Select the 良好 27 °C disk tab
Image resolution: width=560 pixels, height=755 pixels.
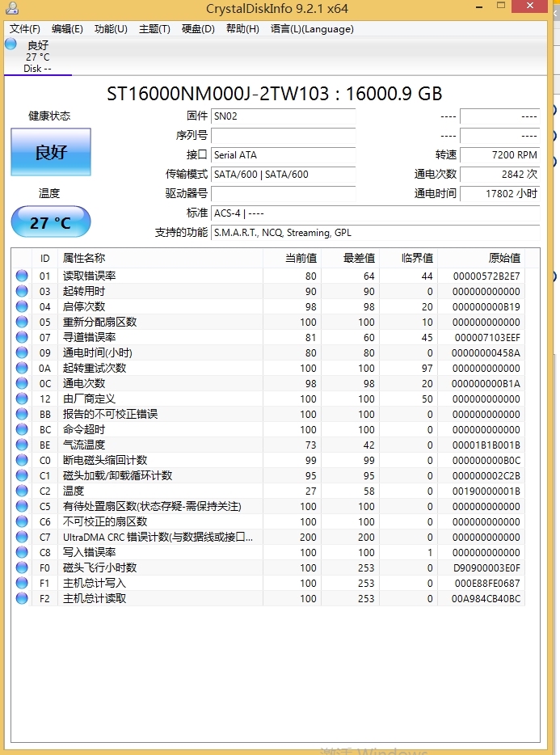(x=37, y=57)
